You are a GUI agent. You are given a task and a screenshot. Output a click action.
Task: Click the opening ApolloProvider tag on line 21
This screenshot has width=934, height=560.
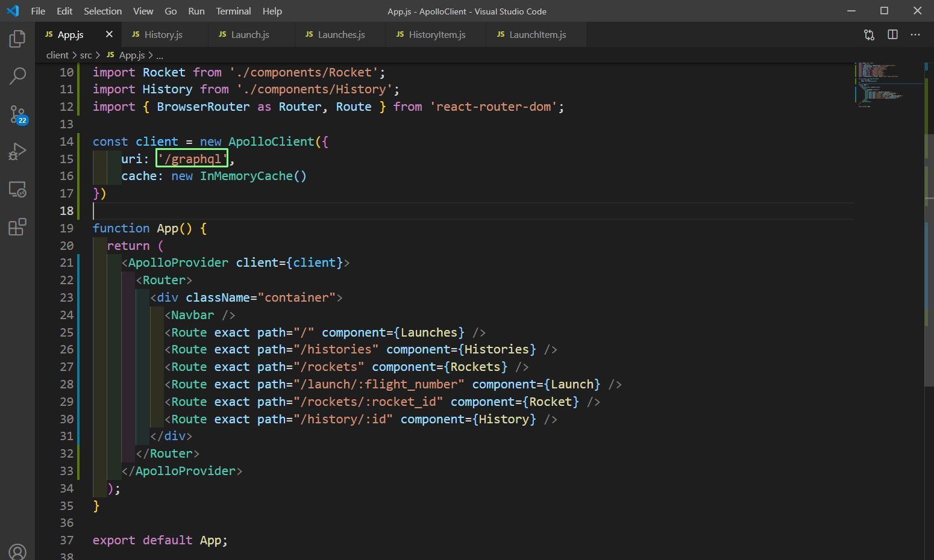[236, 263]
